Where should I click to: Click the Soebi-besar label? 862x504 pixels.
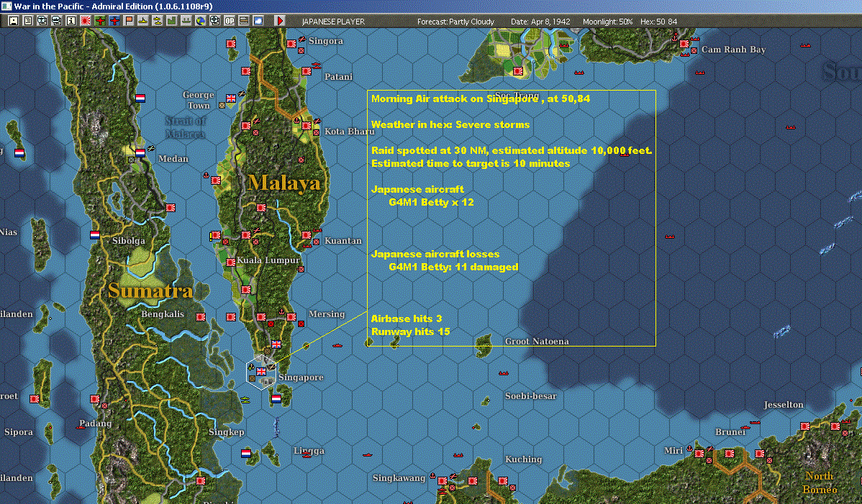point(530,396)
